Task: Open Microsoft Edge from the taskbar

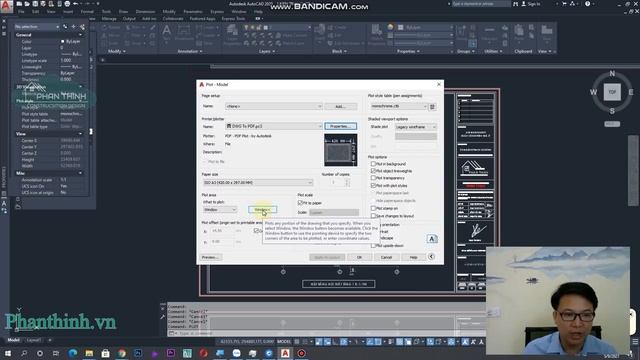Action: (x=73, y=353)
